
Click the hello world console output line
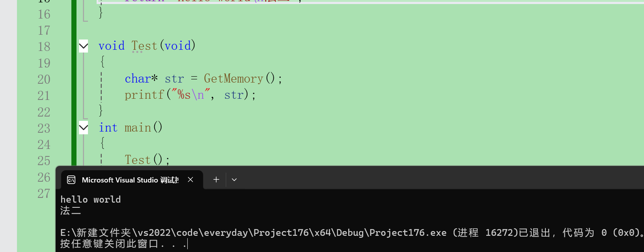click(x=91, y=199)
